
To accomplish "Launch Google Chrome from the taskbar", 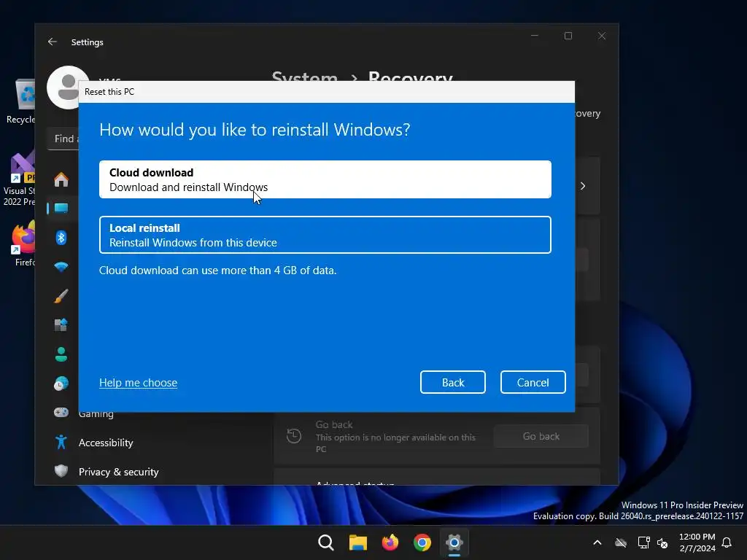I will pos(422,542).
